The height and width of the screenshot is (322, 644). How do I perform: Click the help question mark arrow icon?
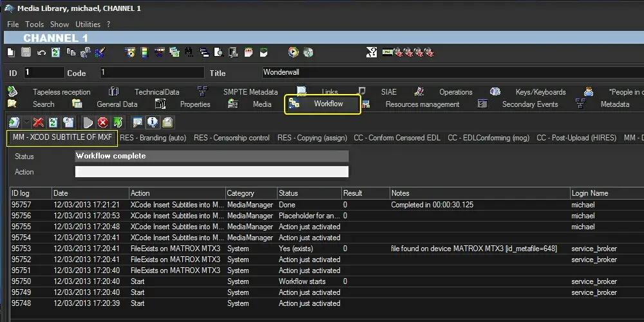(x=372, y=52)
